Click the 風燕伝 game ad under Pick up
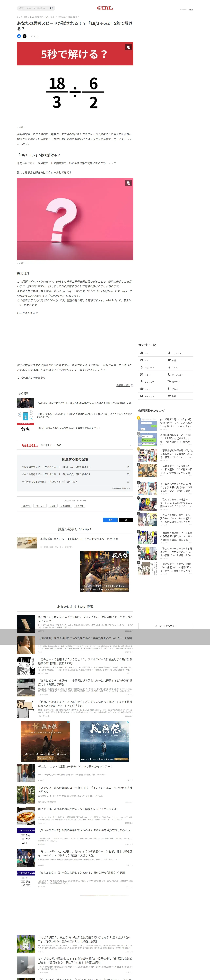The image size is (210, 980). pos(105,571)
